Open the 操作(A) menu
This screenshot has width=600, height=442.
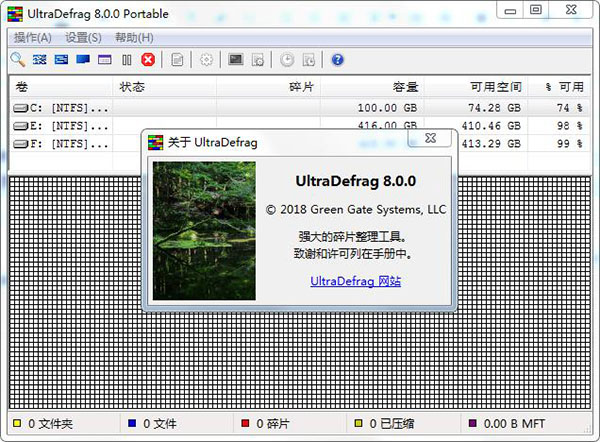[33, 38]
